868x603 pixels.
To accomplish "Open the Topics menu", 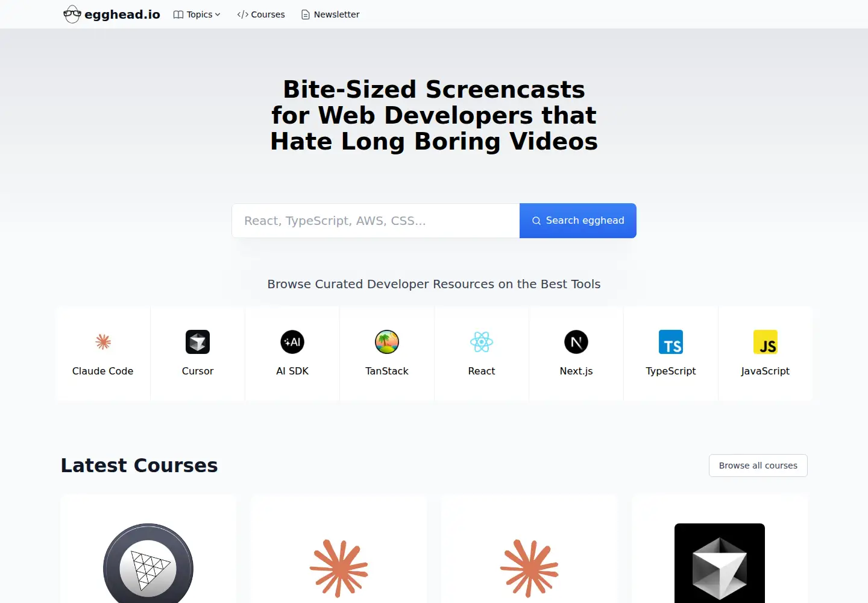I will coord(197,14).
